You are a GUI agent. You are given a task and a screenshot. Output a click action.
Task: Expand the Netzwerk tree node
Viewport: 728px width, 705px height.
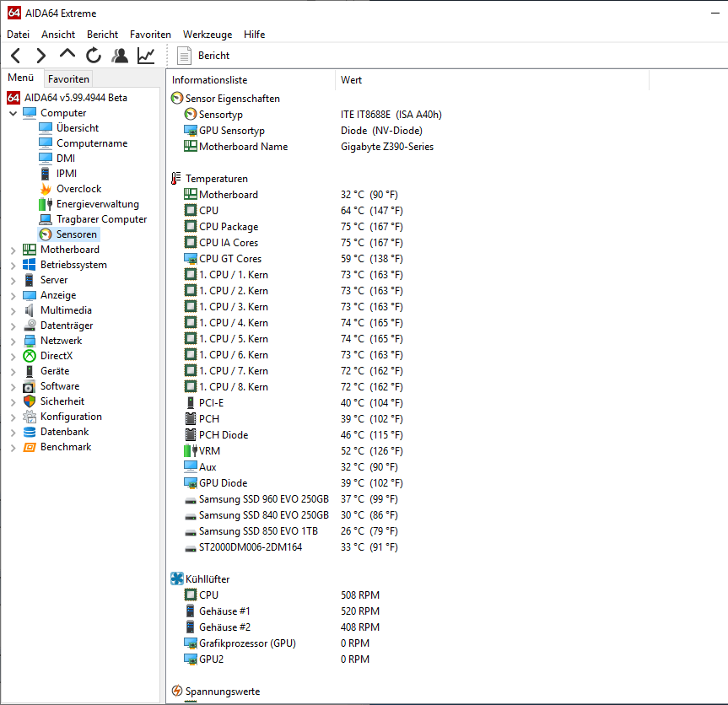(13, 342)
